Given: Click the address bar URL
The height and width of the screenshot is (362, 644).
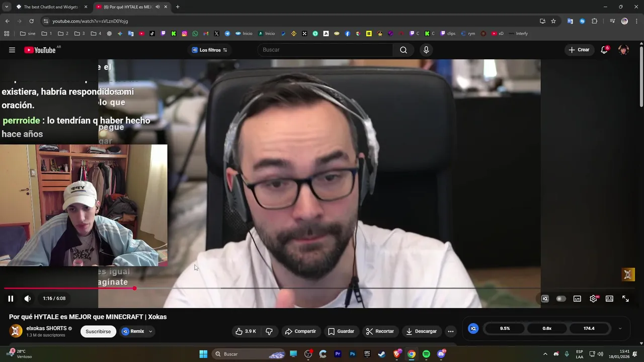Looking at the screenshot, I should click(90, 21).
